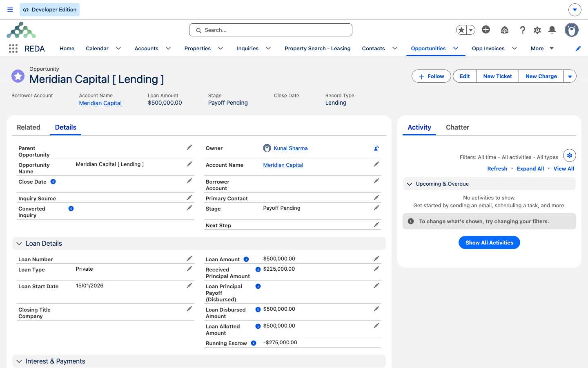Open Salesforce Help question mark
Screen dimensions: 588x368
point(522,30)
